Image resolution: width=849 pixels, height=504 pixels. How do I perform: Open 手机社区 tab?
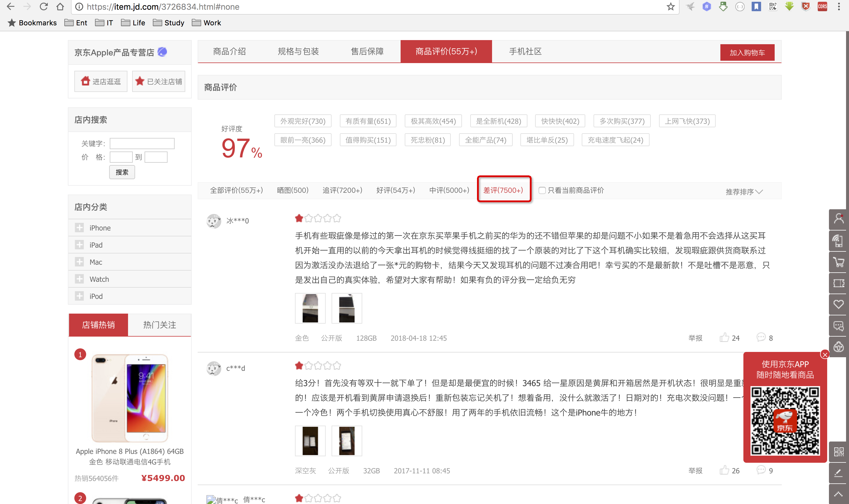click(525, 51)
